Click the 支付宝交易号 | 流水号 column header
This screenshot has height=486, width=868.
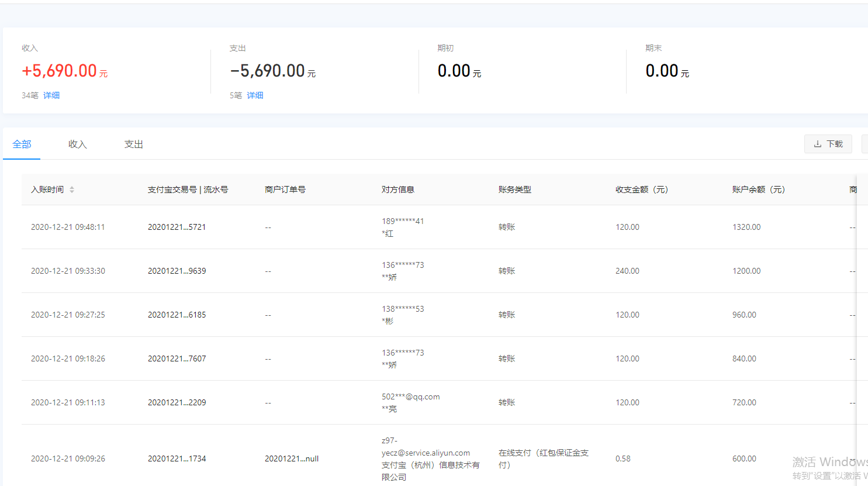188,189
